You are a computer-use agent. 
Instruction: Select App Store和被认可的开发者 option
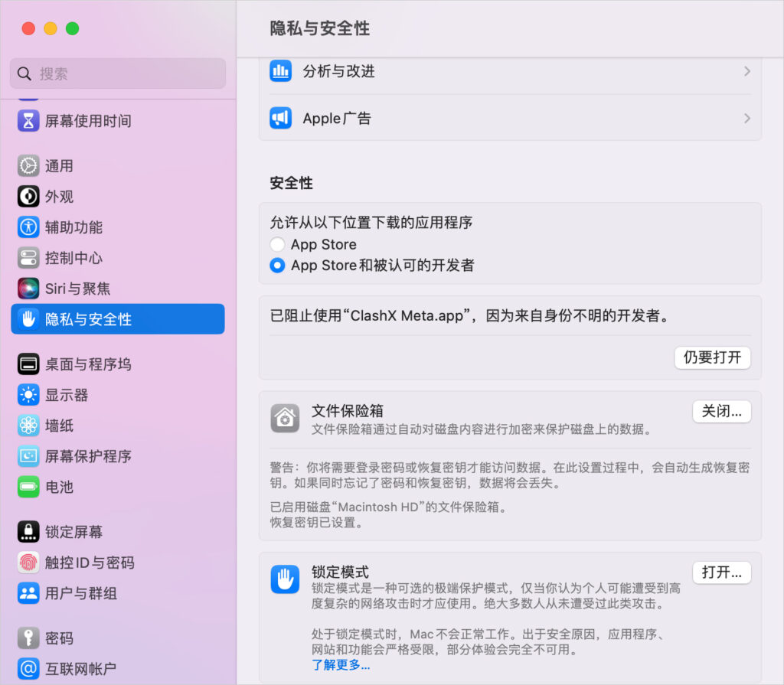[x=278, y=266]
